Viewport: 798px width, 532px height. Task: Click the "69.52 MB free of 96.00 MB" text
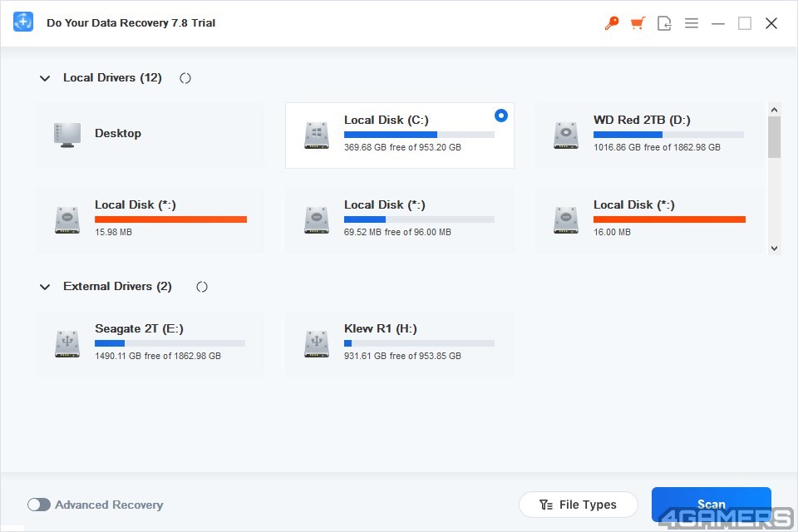click(x=397, y=232)
